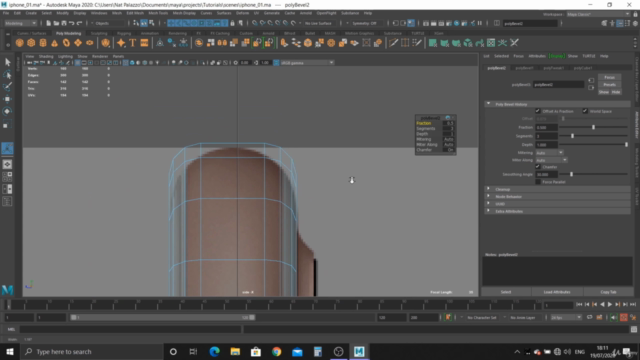Switch to the polyCube1 attribute tab

pos(582,68)
